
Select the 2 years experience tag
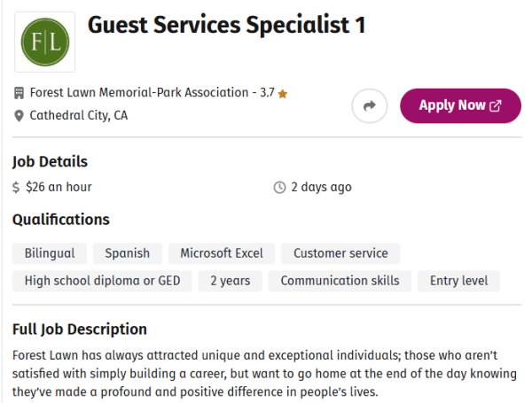[x=230, y=281]
